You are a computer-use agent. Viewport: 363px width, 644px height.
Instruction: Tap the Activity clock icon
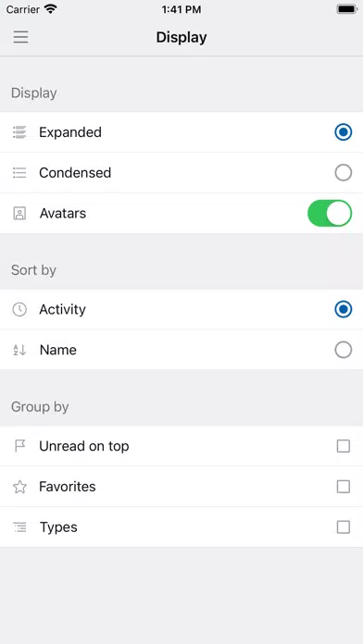[x=19, y=309]
